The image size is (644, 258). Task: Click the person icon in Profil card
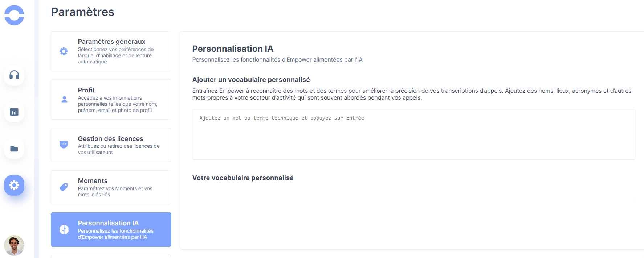[64, 99]
